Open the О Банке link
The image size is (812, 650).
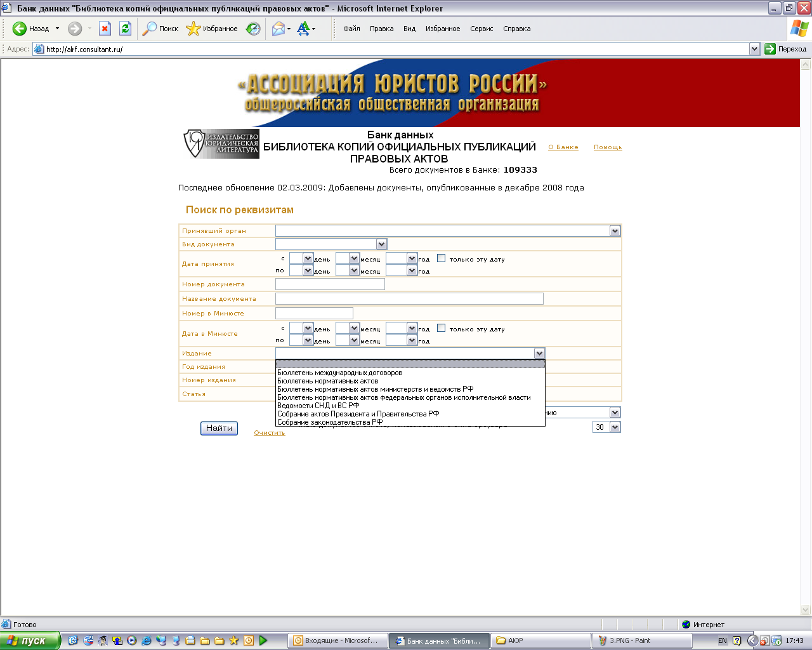pyautogui.click(x=563, y=147)
